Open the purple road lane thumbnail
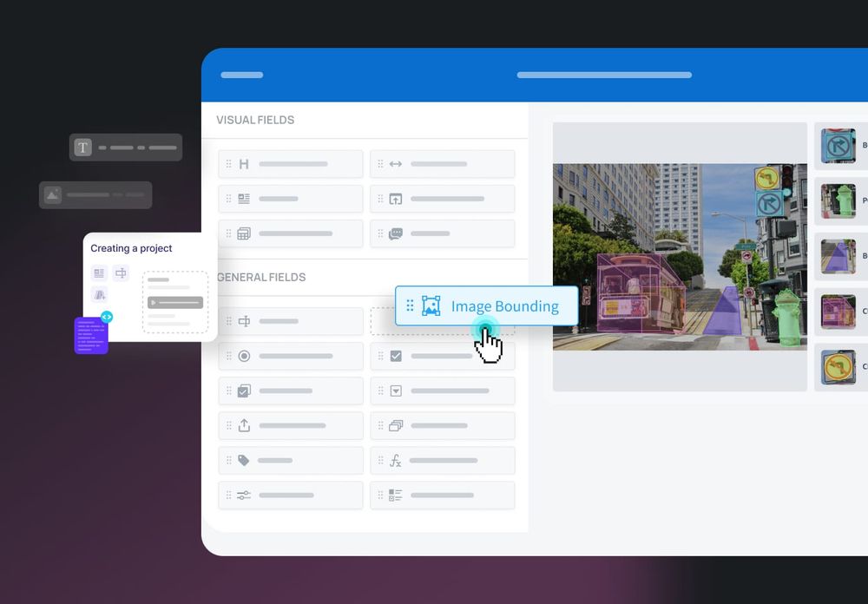868x604 pixels. 838,256
